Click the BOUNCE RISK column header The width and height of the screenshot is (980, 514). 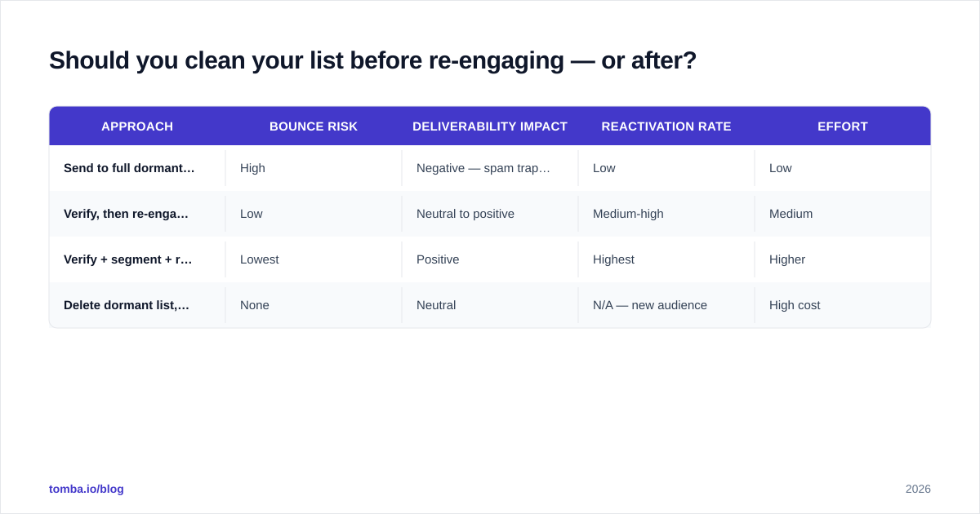[x=314, y=126]
